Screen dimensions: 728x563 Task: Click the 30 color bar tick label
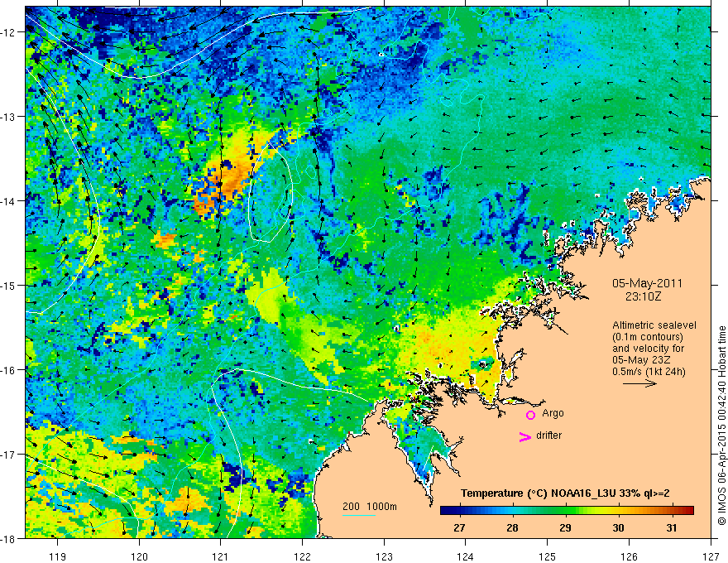[x=618, y=527]
